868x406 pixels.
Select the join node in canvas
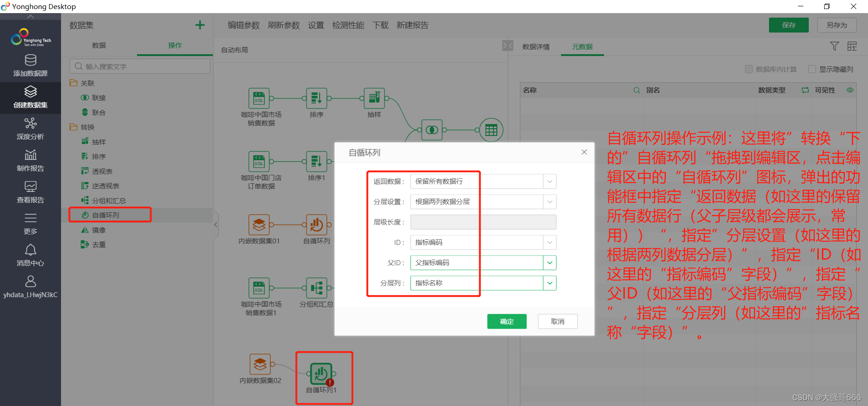pos(432,130)
